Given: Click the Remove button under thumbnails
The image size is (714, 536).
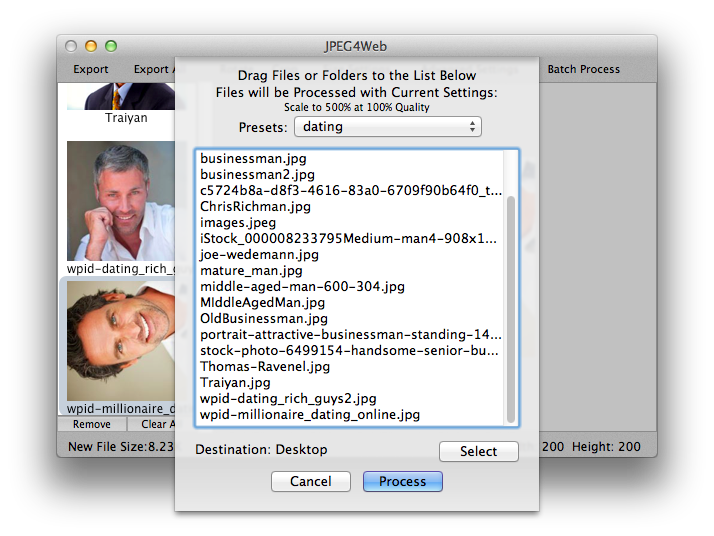Looking at the screenshot, I should [92, 424].
